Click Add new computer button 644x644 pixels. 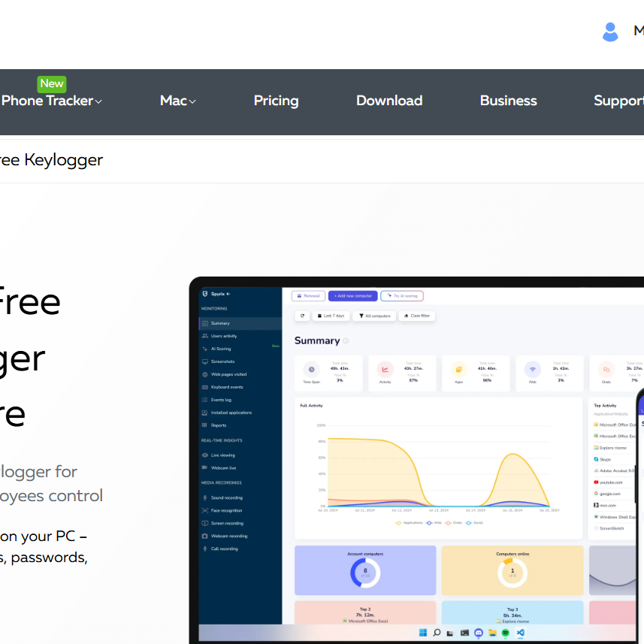[x=352, y=296]
